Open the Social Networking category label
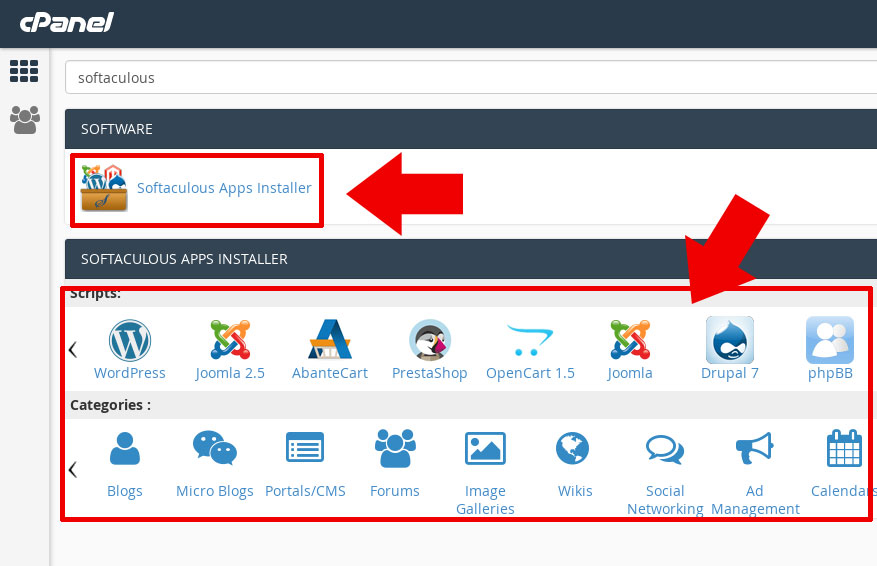The image size is (877, 566). pos(665,500)
